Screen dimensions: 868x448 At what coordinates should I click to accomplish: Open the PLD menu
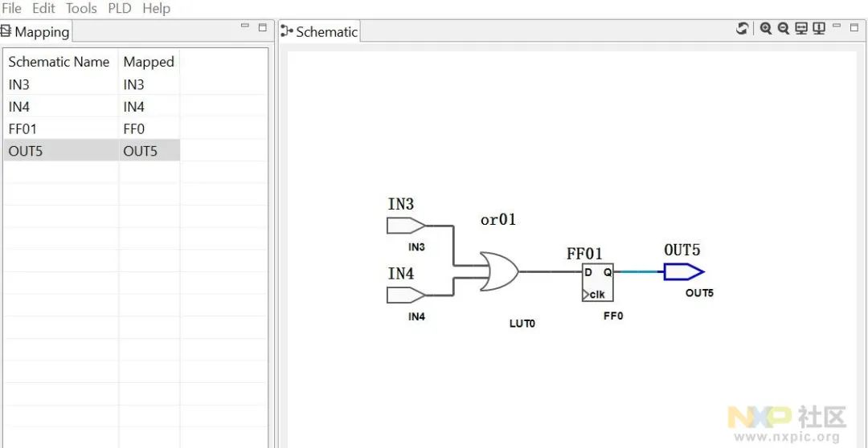point(120,8)
